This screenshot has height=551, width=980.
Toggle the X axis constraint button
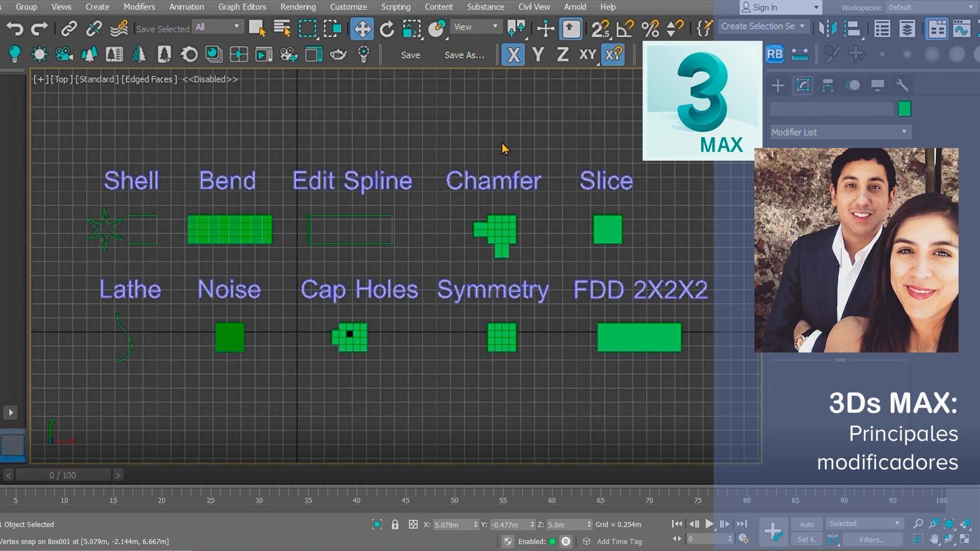(x=513, y=55)
